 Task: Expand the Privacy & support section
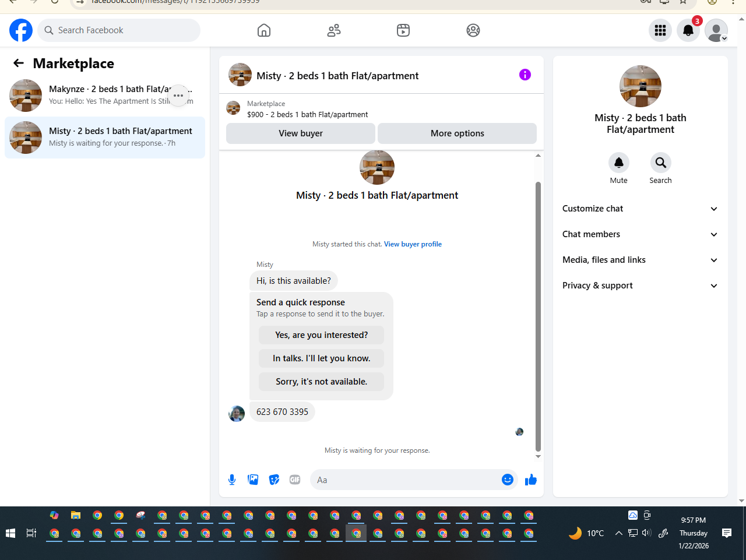[641, 286]
